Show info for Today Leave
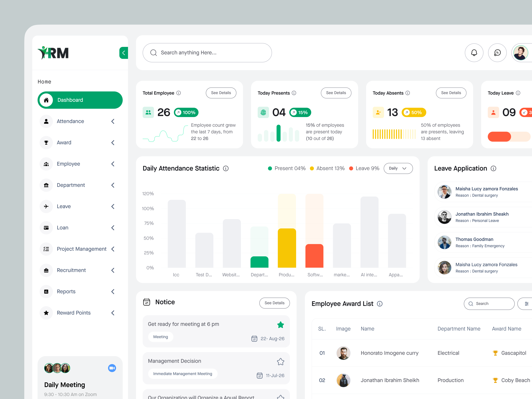 [x=518, y=93]
